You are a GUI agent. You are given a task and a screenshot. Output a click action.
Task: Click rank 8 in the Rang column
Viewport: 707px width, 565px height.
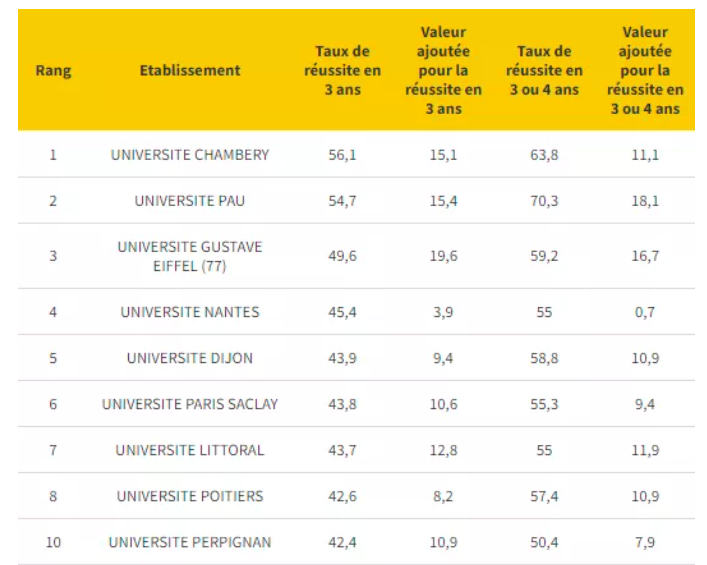(x=53, y=496)
